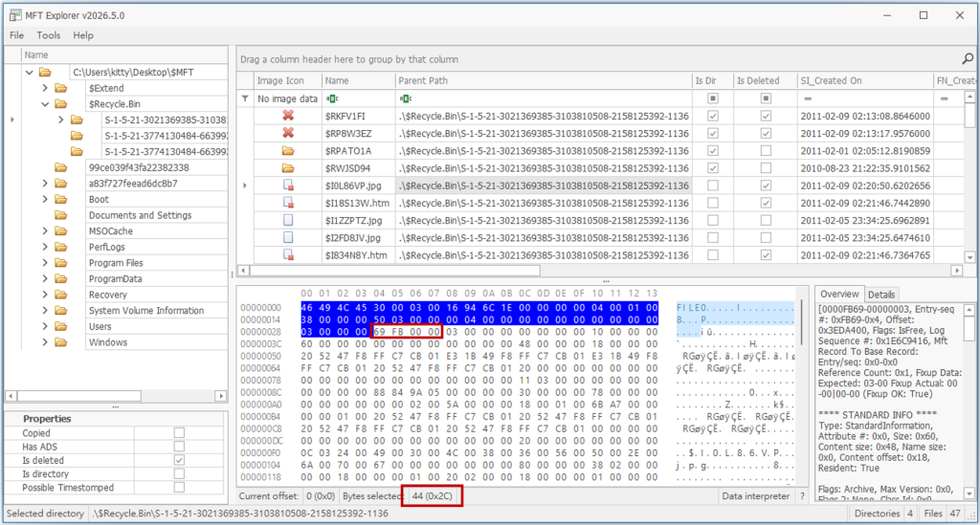
Task: Open the Help menu
Action: (x=83, y=35)
